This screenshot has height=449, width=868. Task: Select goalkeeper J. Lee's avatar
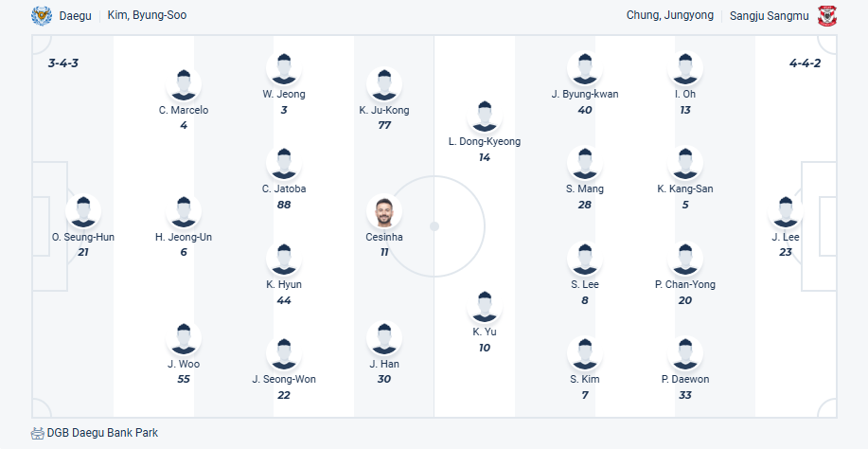(786, 212)
